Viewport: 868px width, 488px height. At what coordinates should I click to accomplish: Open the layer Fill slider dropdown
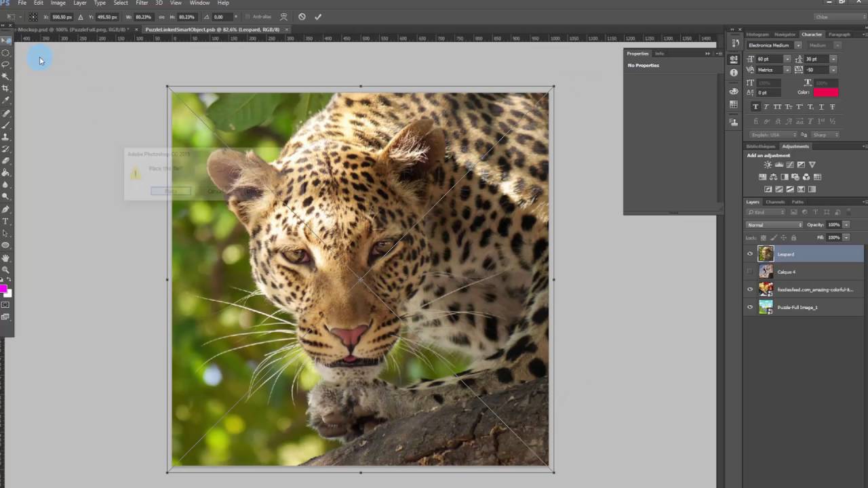[846, 237]
